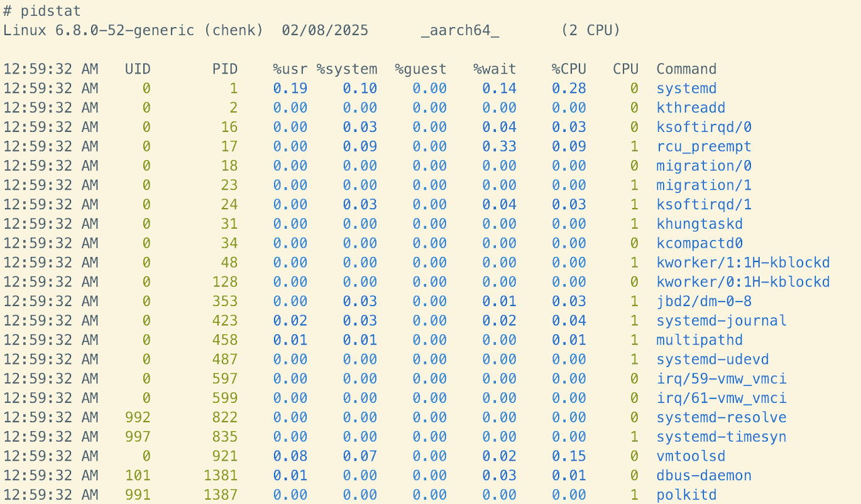
Task: Click the systemd-journal command text
Action: coord(721,320)
